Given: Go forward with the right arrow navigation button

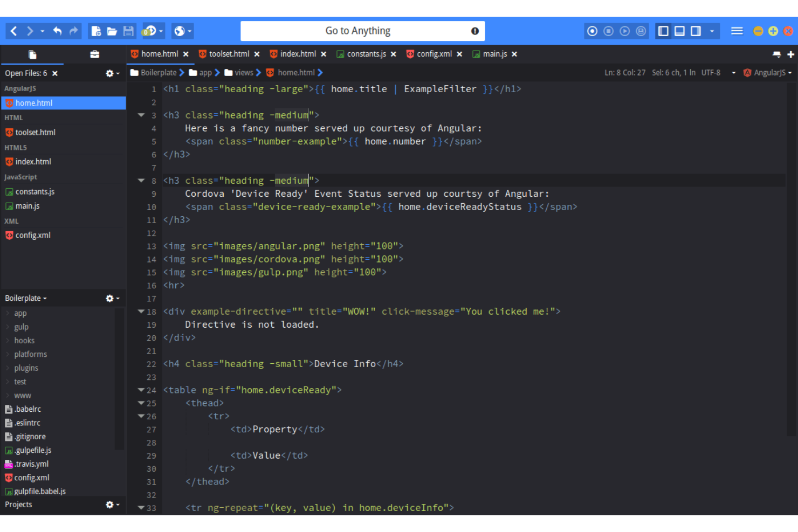Looking at the screenshot, I should pos(30,31).
